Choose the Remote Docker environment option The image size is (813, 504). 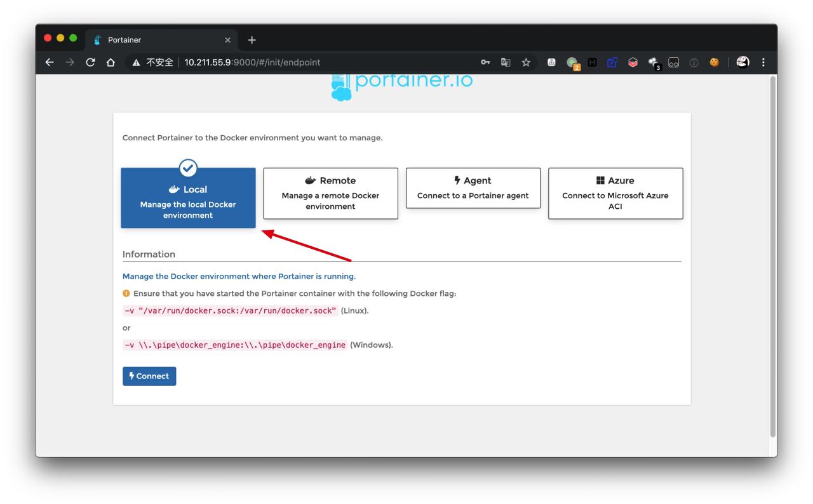330,194
